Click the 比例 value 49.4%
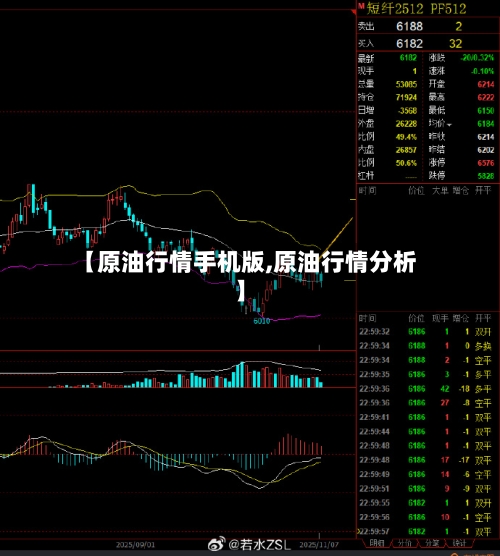The image size is (500, 556). [x=406, y=137]
